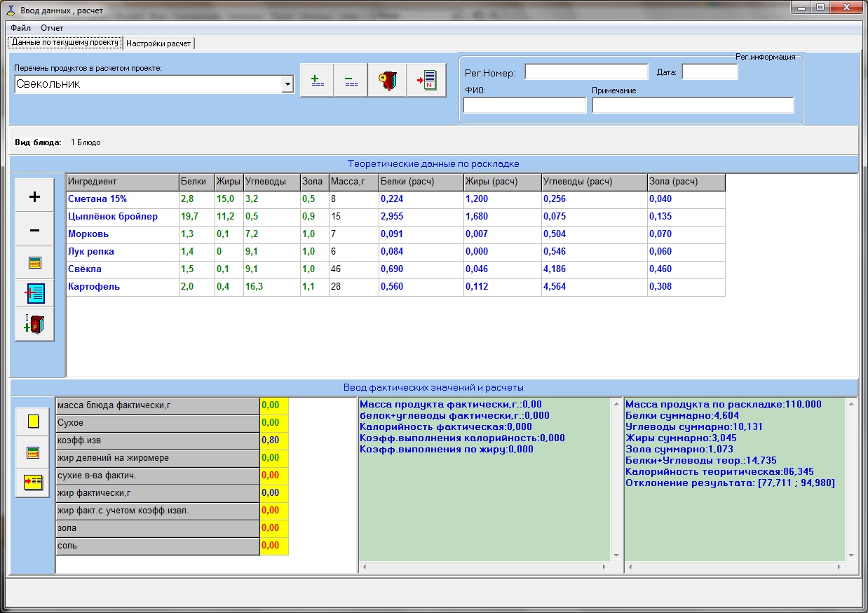This screenshot has height=613, width=868.
Task: Select the Цыплёнок бройлер ingredient row
Action: [x=395, y=217]
